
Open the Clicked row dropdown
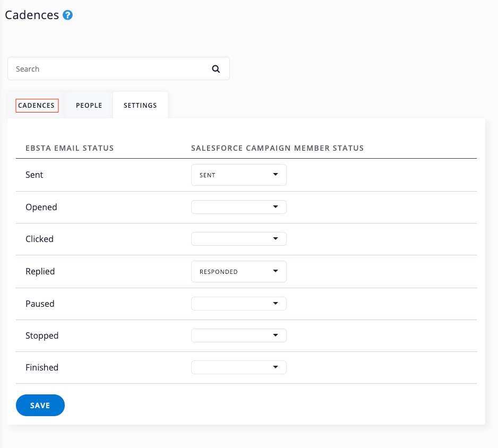pyautogui.click(x=238, y=239)
